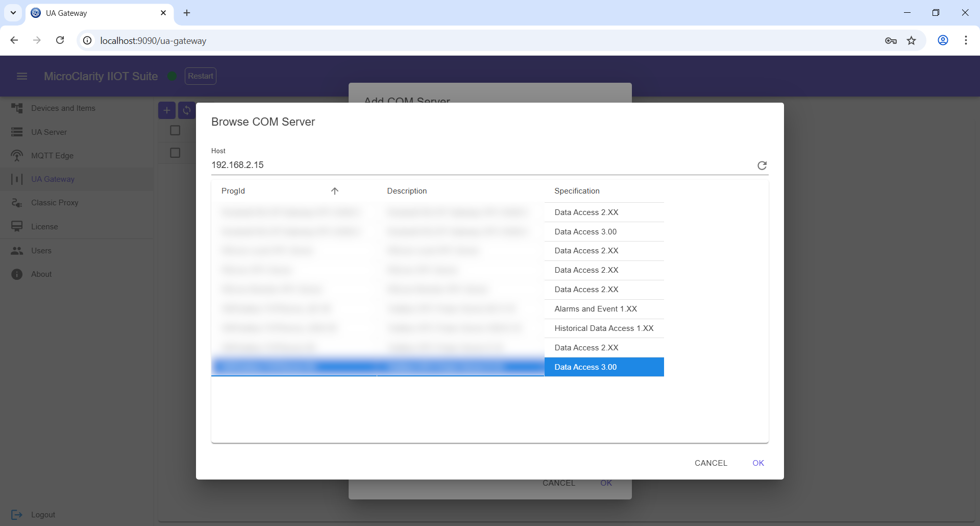
Task: Open the About page
Action: coord(41,274)
